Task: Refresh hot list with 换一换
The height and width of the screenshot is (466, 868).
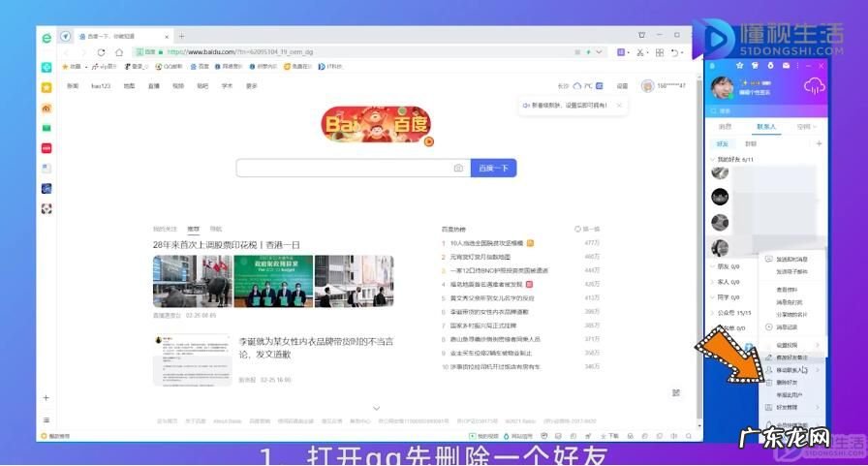Action: [x=587, y=229]
